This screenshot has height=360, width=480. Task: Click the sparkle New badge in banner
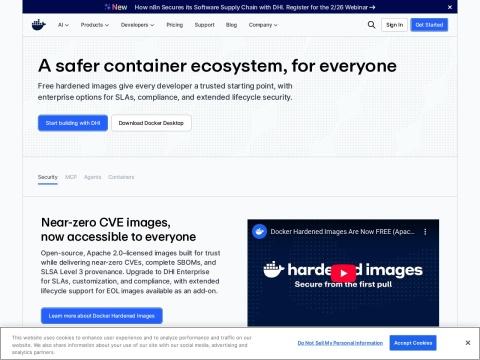pyautogui.click(x=116, y=7)
